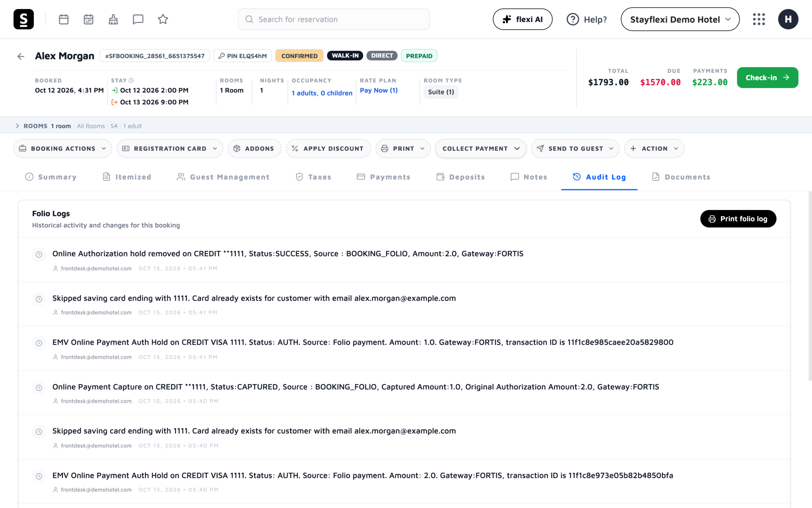Click the Help question mark icon
This screenshot has width=812, height=508.
pyautogui.click(x=573, y=19)
